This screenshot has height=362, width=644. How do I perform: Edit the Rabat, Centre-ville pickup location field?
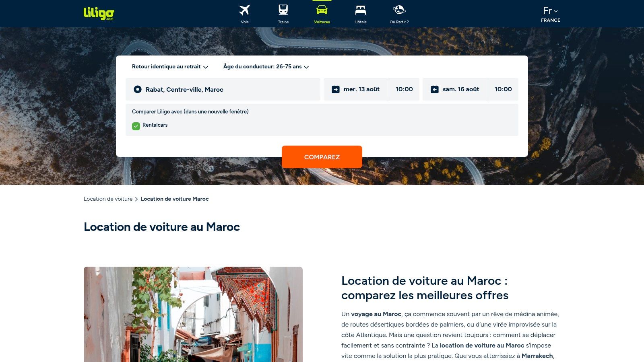[223, 89]
